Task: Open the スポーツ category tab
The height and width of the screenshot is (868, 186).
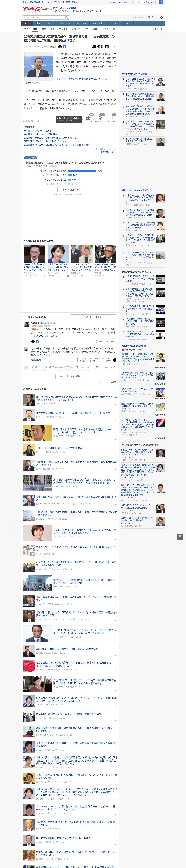Action: click(x=76, y=29)
